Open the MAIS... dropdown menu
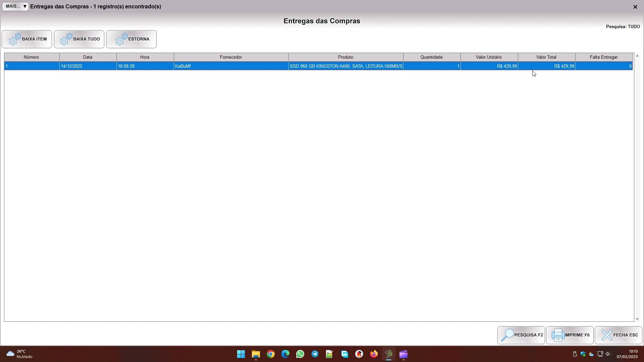The width and height of the screenshot is (644, 362). pos(15,6)
